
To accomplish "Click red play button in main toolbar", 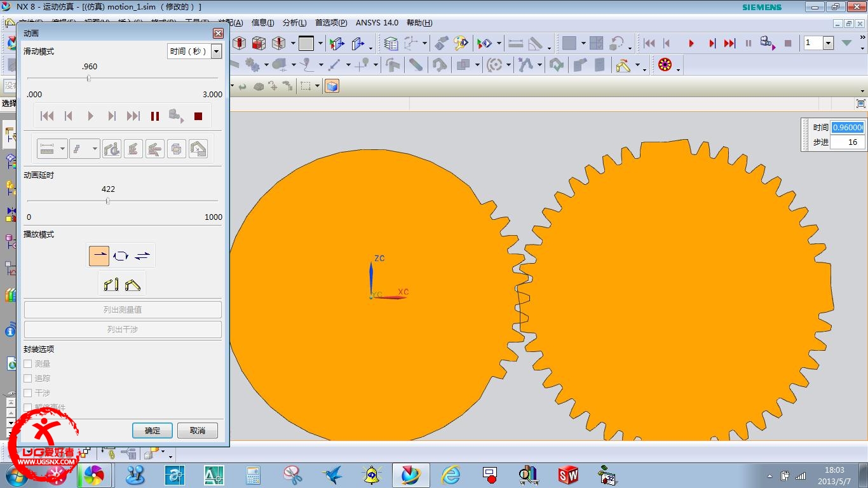I will [x=691, y=44].
